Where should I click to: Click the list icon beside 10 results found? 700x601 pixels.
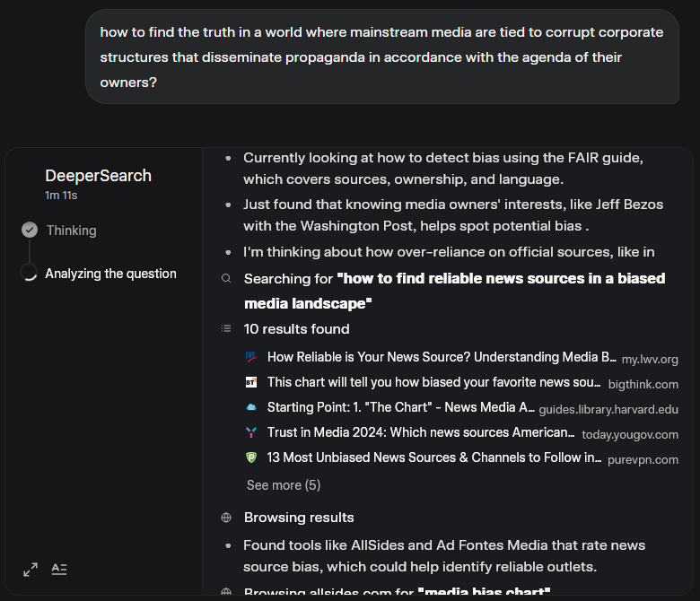226,329
